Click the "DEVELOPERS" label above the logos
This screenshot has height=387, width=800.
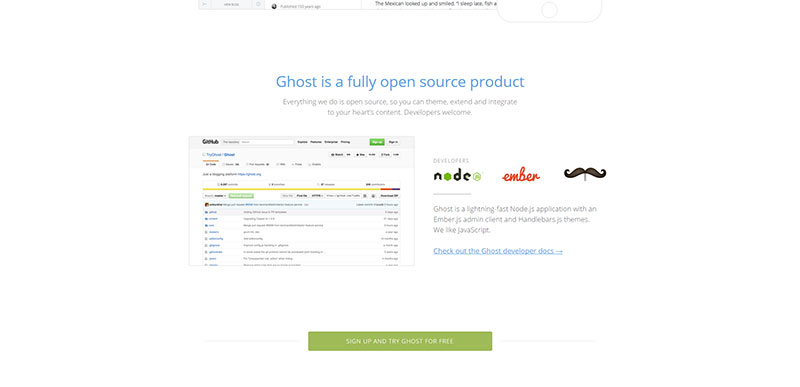click(451, 161)
